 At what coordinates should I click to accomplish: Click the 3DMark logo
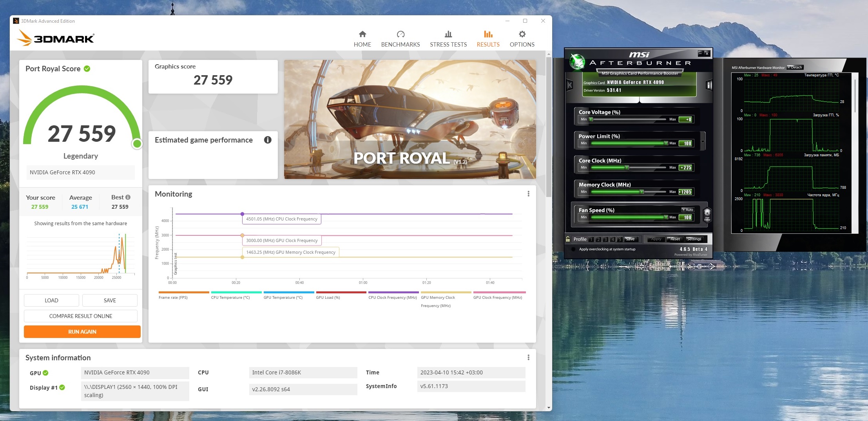click(x=56, y=38)
